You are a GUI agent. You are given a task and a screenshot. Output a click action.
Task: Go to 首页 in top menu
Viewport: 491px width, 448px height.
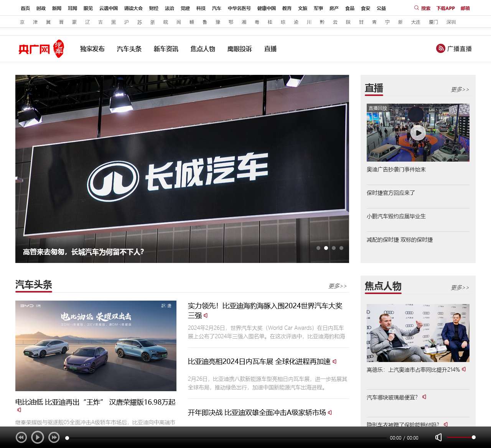click(x=25, y=8)
